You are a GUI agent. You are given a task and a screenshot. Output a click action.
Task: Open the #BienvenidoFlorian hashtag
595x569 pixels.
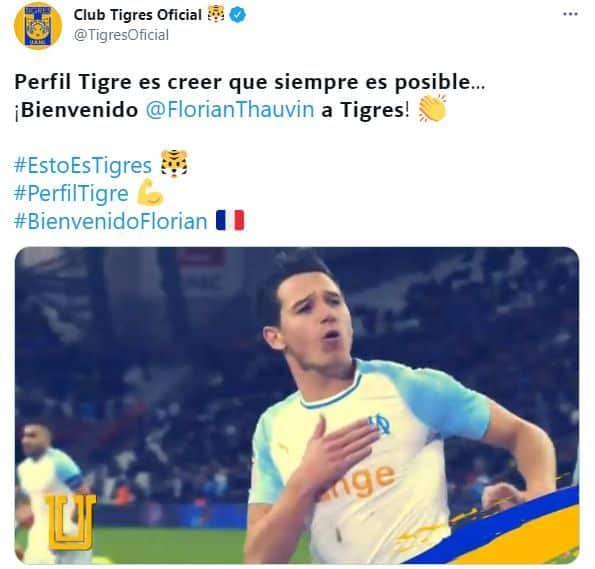110,221
